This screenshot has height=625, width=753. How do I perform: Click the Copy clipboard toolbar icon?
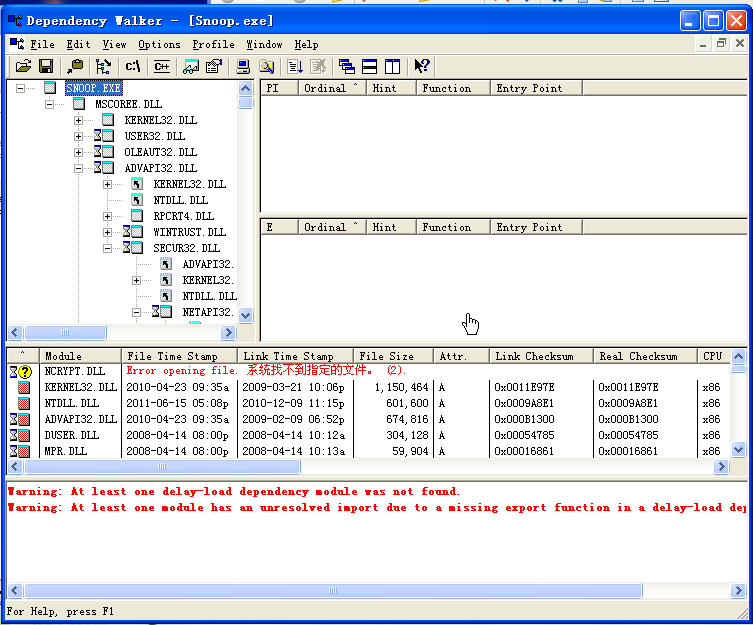tap(75, 66)
